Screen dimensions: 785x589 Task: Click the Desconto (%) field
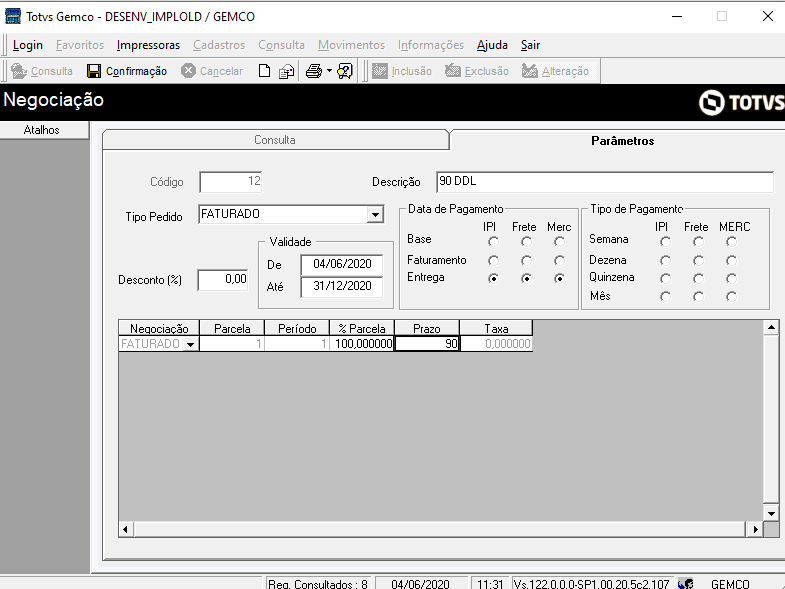223,279
